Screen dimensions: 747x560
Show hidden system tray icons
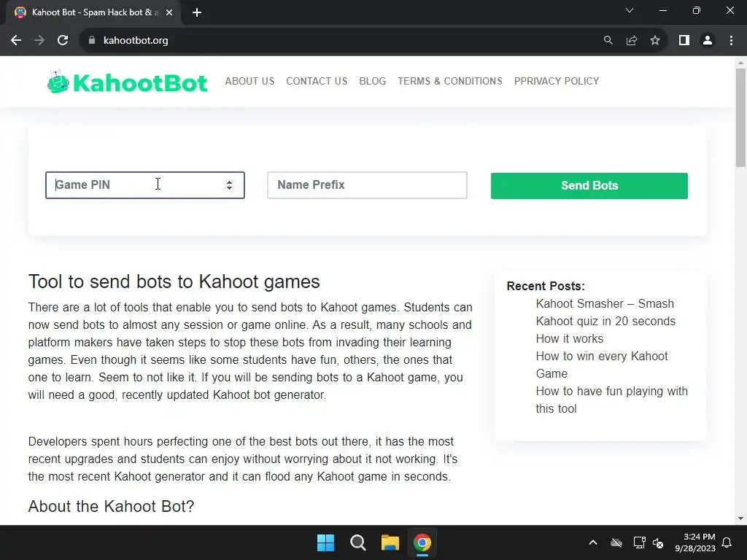click(592, 542)
